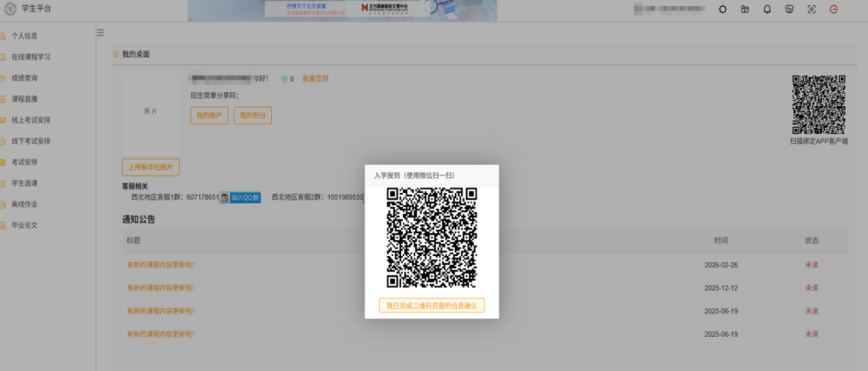The image size is (868, 371).
Task: Toggle the sidebar hamburger menu icon
Action: 100,33
